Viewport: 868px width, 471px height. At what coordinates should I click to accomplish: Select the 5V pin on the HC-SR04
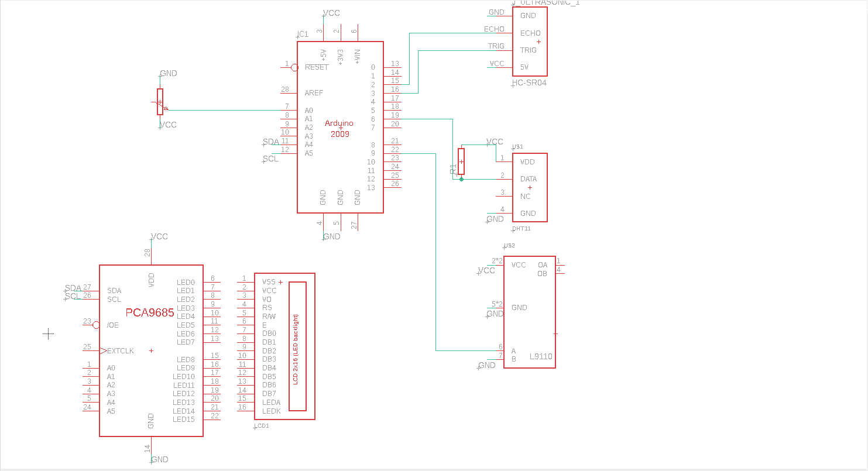coord(524,67)
